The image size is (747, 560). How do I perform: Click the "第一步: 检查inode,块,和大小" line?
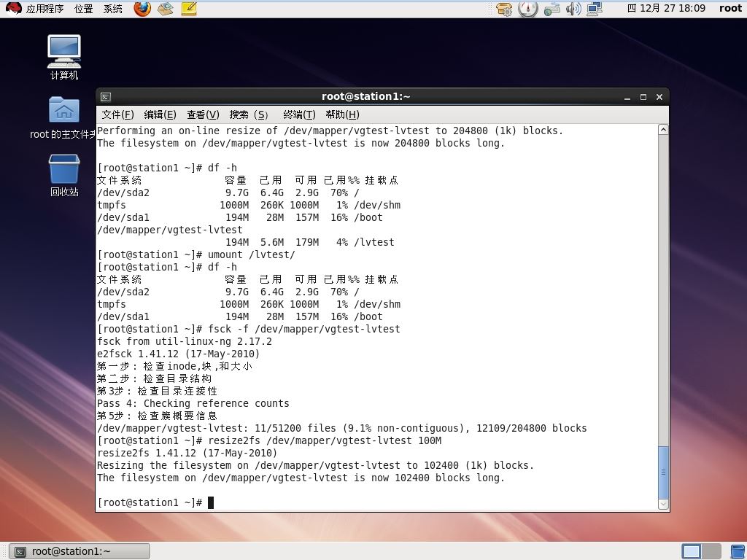coord(174,366)
